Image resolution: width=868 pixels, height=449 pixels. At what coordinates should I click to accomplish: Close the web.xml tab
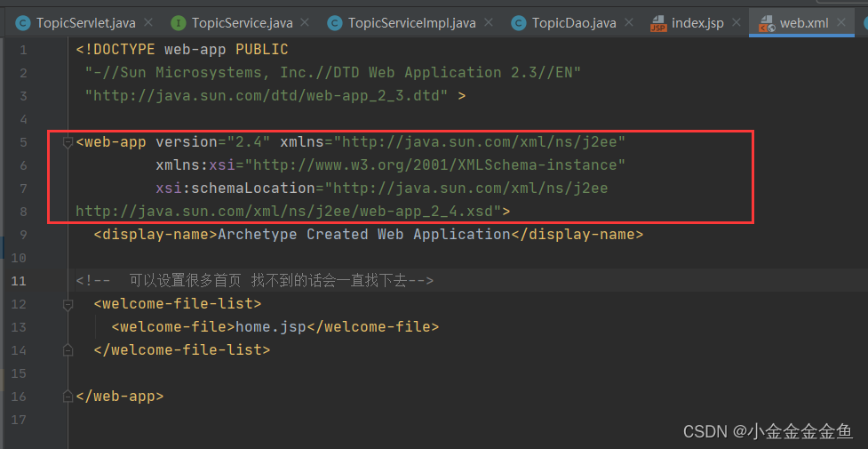[x=841, y=23]
